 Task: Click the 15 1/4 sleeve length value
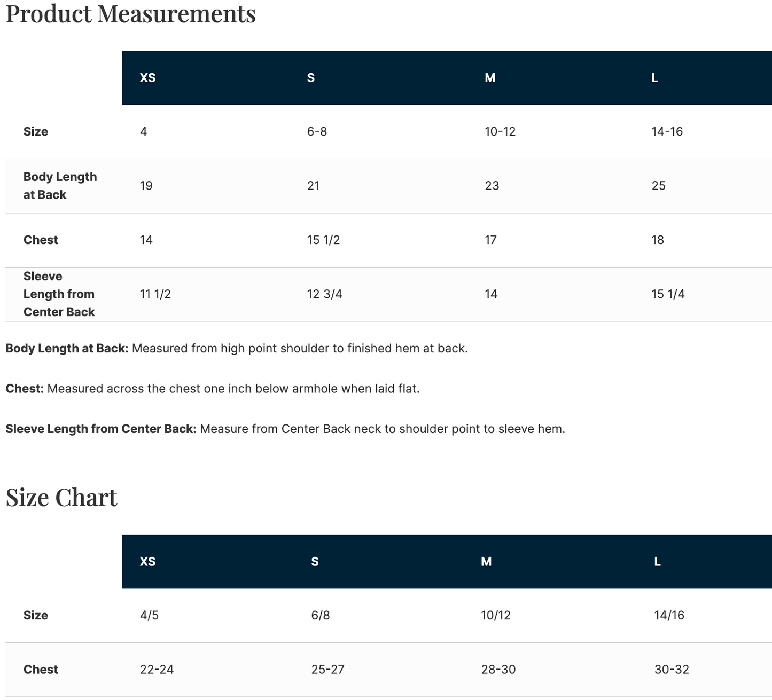tap(668, 294)
